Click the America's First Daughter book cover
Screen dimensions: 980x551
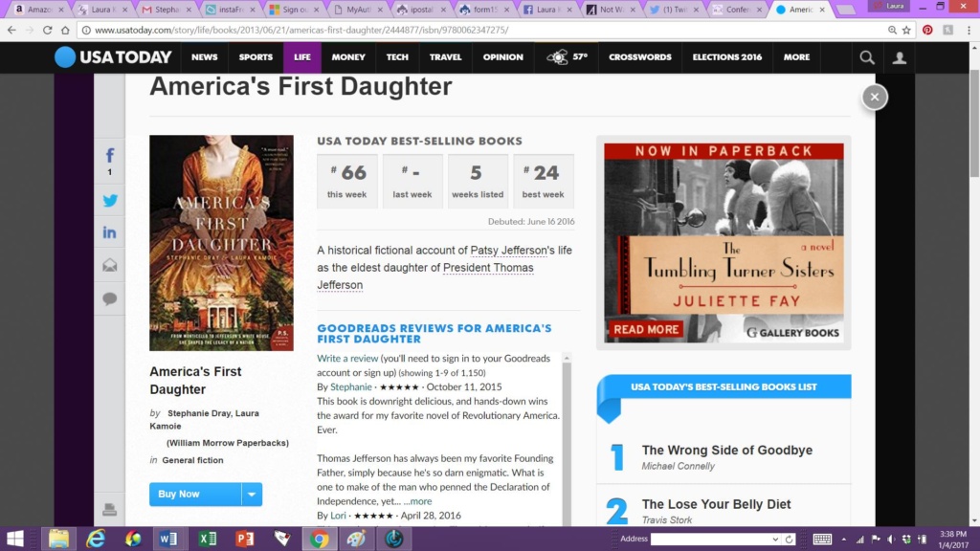(x=221, y=243)
